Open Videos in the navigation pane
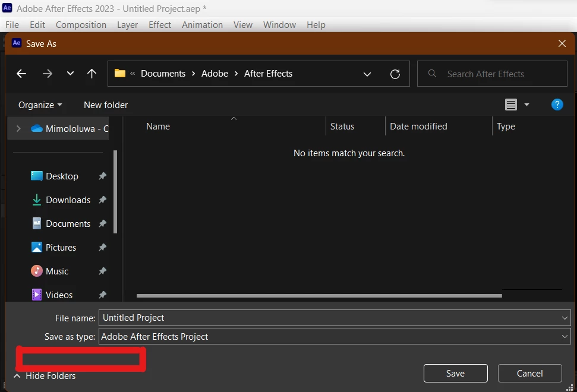 point(59,295)
